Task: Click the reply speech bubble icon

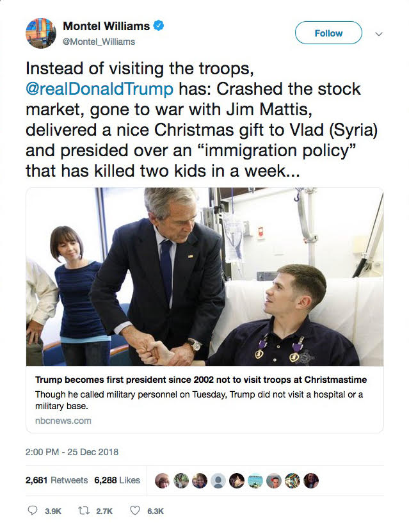Action: click(33, 510)
